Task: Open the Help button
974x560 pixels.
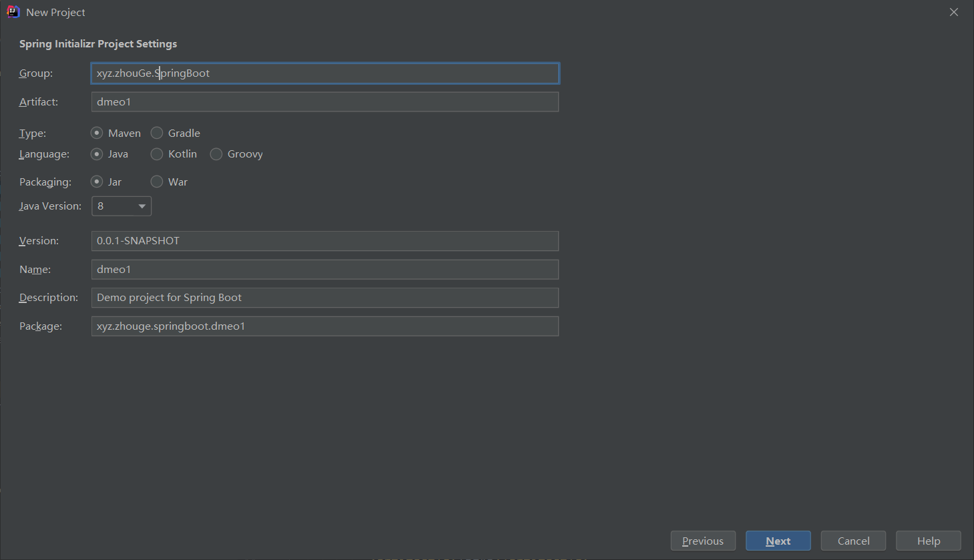Action: pyautogui.click(x=929, y=541)
